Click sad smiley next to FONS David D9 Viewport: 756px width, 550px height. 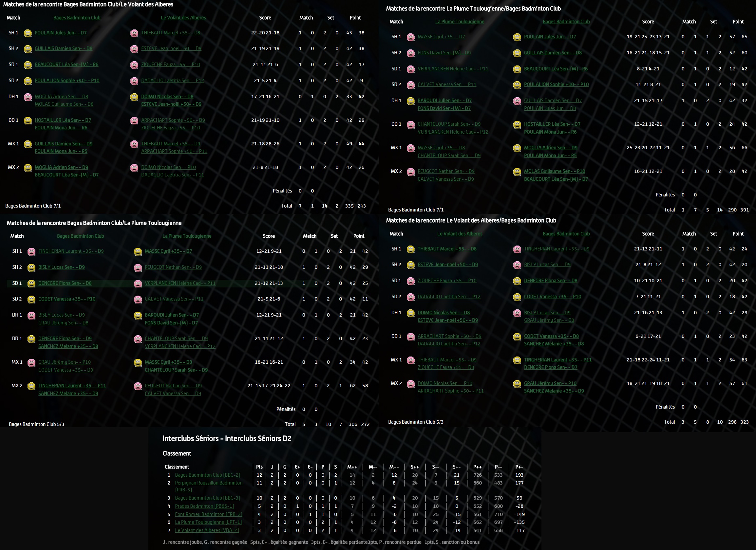pos(411,53)
